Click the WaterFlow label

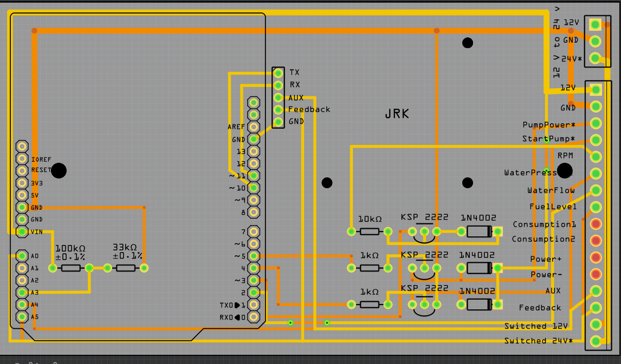pyautogui.click(x=551, y=190)
